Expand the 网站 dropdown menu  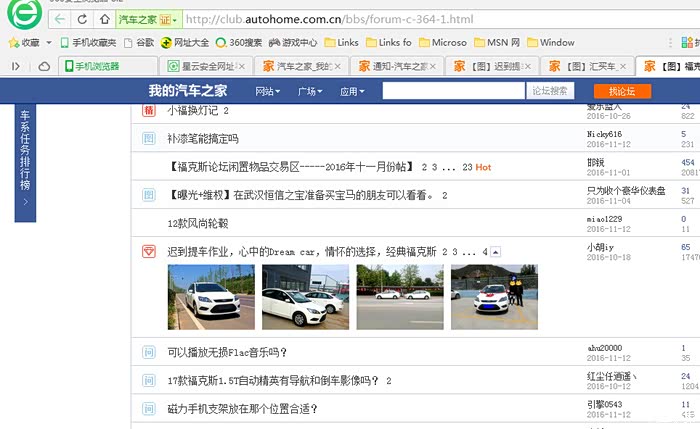(268, 91)
